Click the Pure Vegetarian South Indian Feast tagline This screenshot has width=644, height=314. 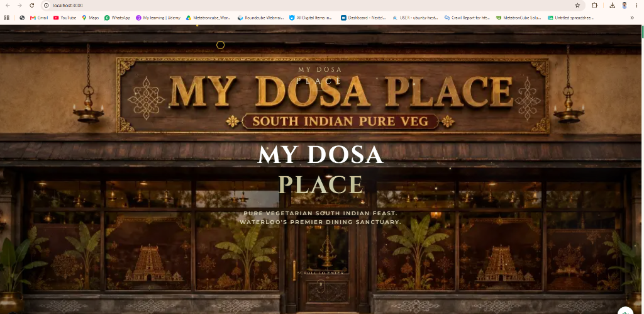[320, 218]
